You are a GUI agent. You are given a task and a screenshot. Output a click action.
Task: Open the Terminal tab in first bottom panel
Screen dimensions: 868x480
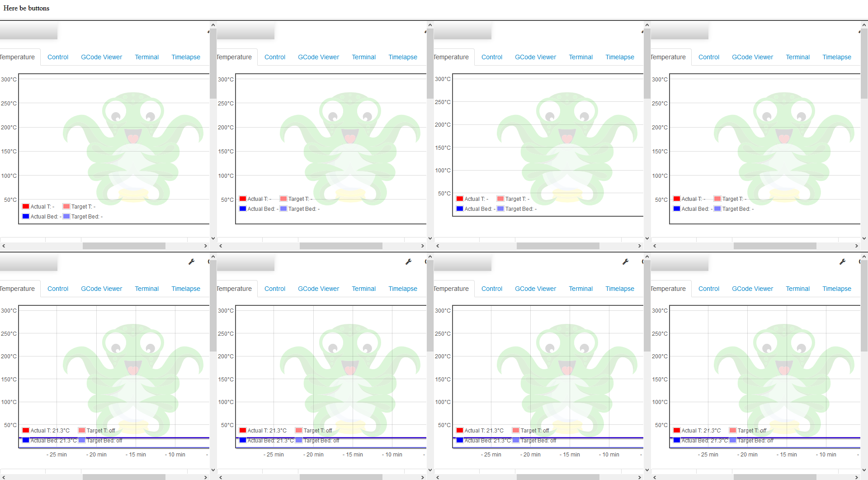tap(146, 288)
